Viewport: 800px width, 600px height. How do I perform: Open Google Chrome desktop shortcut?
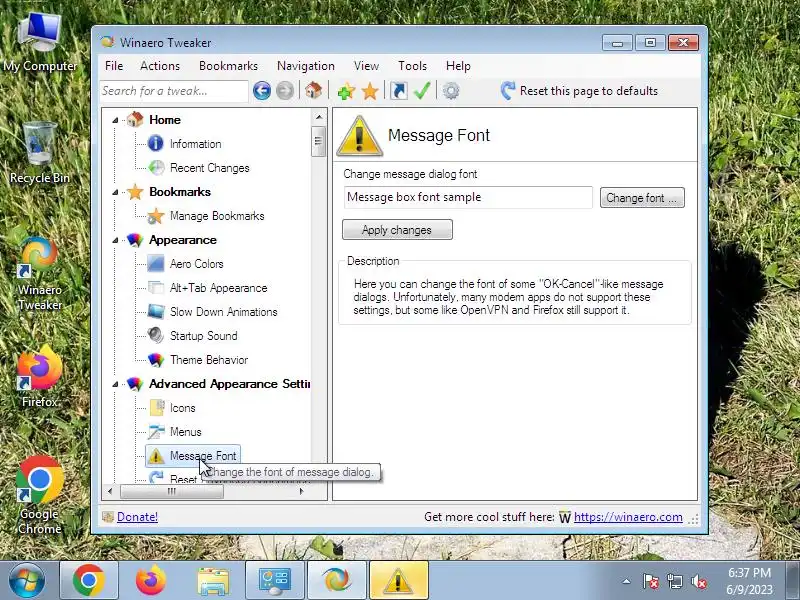pos(39,496)
